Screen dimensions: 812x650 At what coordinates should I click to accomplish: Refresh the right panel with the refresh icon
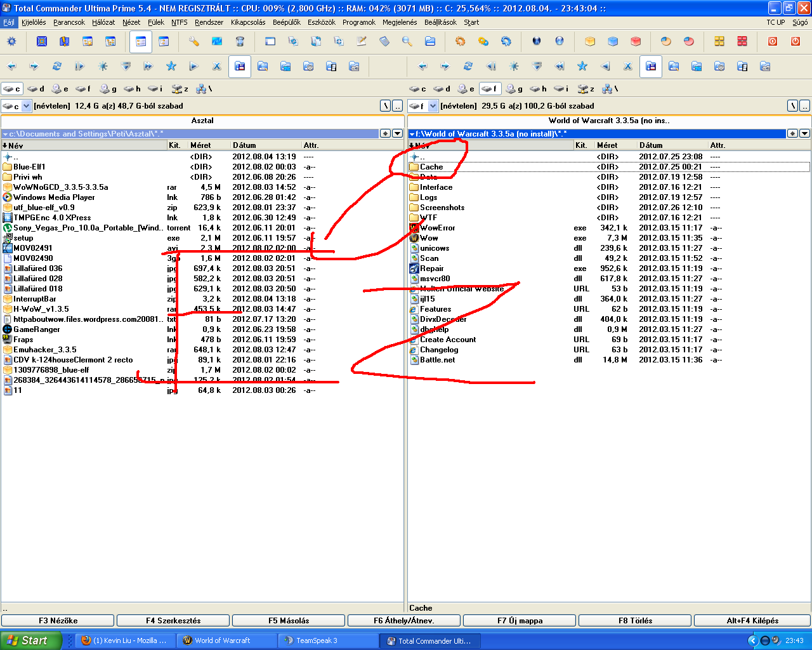468,66
